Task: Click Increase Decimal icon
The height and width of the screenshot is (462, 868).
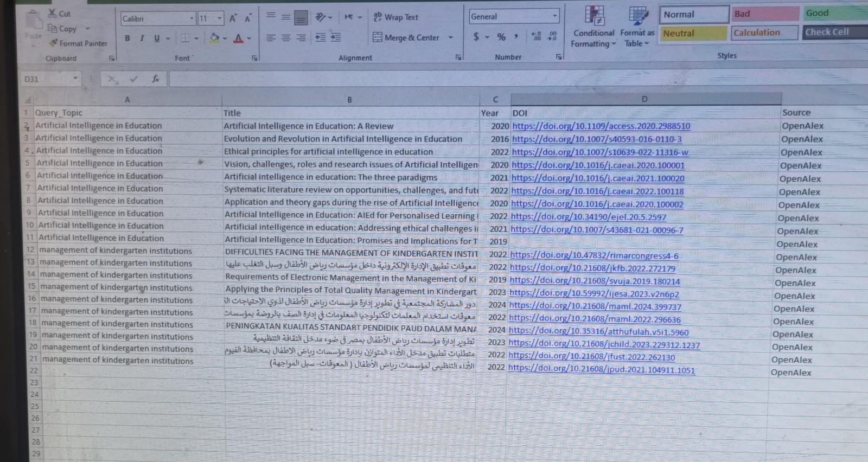Action: point(537,36)
